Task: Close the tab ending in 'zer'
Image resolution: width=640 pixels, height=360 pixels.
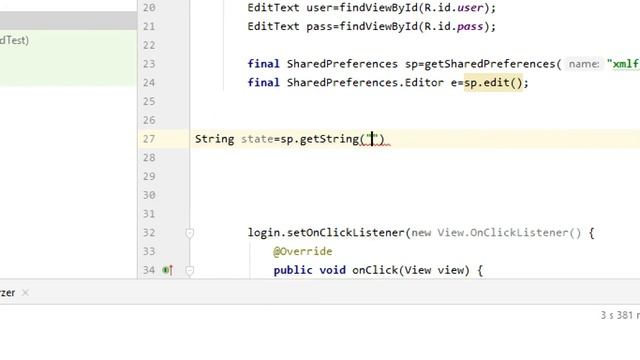Action: pos(25,292)
